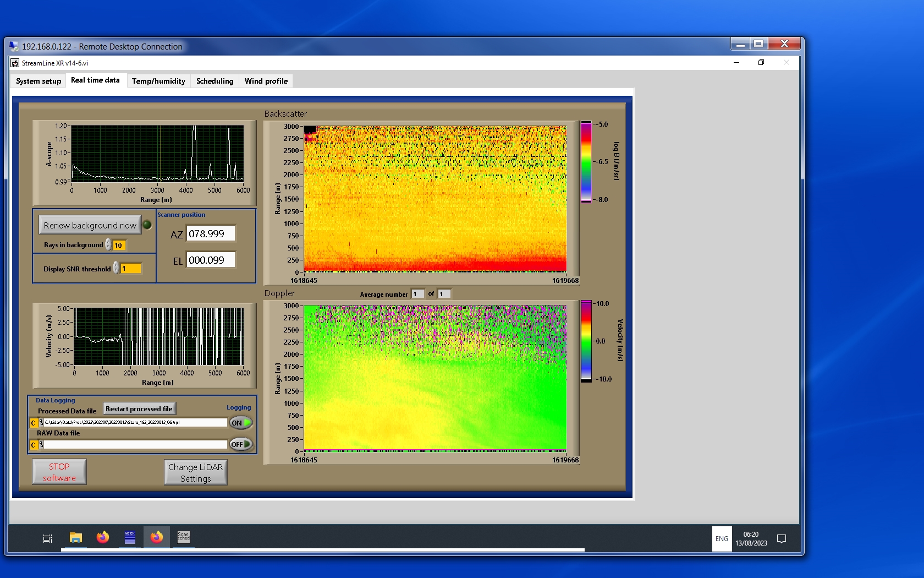Turn on RAW data logging switch
Image resolution: width=924 pixels, height=578 pixels.
241,444
